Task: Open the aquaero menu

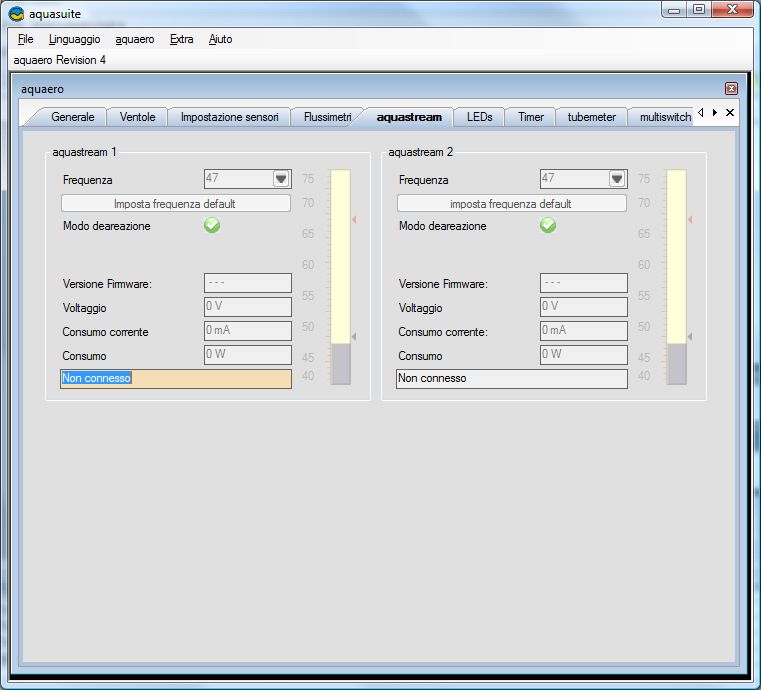Action: point(134,39)
